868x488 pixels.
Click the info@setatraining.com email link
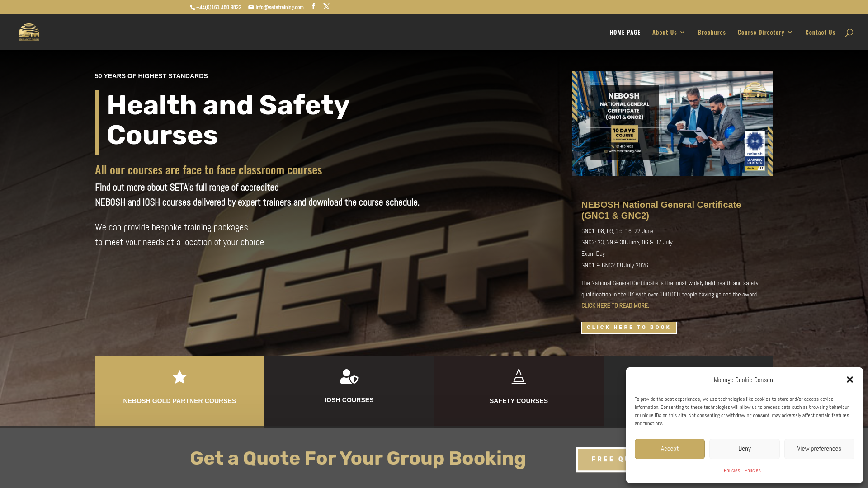(279, 7)
